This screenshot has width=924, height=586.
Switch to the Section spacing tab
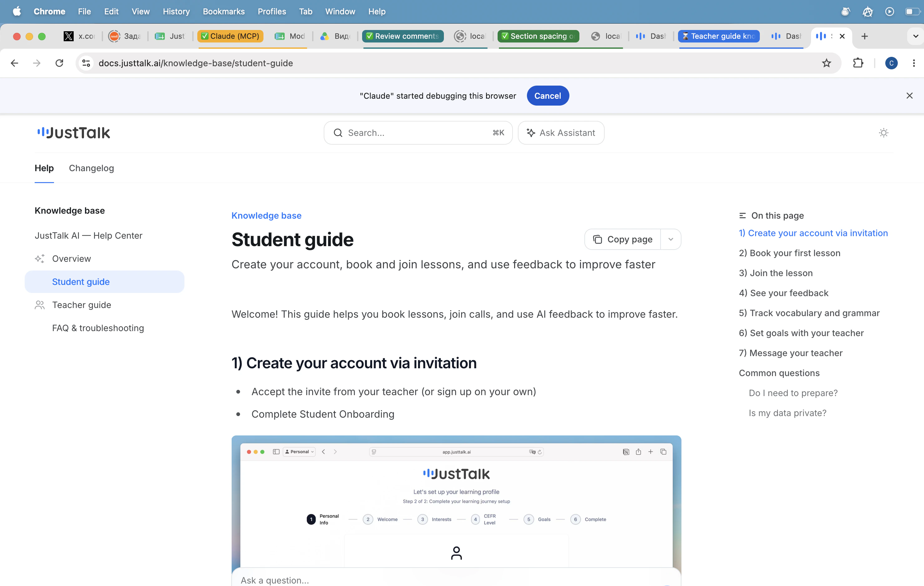tap(538, 36)
